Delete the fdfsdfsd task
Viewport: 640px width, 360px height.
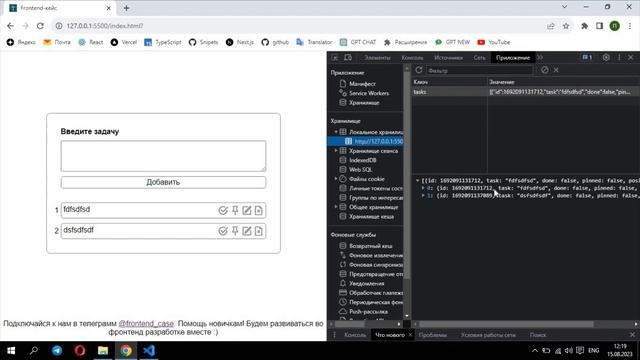point(258,210)
